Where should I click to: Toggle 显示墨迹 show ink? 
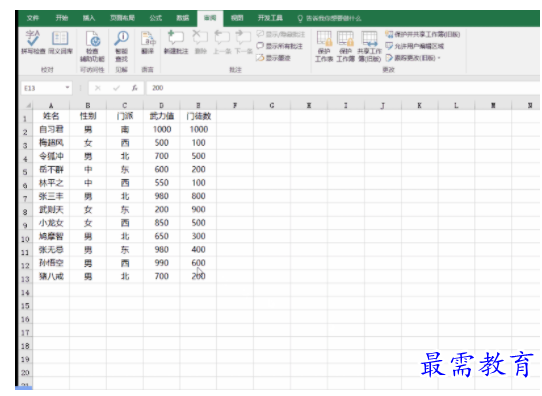pyautogui.click(x=273, y=58)
